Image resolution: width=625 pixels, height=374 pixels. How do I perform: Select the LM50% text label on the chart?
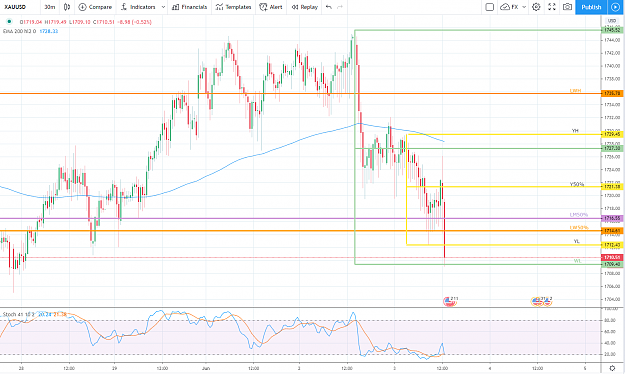[578, 215]
